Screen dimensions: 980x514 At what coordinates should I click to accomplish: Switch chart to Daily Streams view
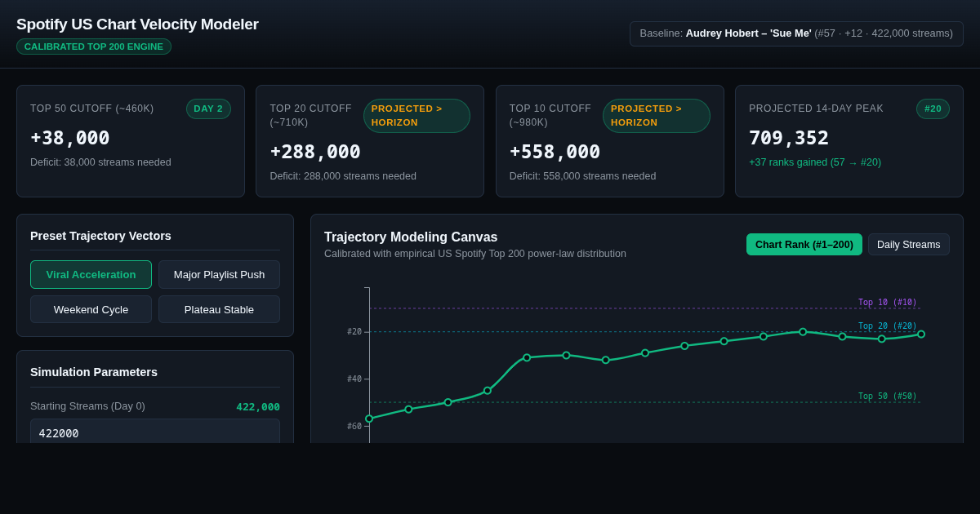[908, 245]
